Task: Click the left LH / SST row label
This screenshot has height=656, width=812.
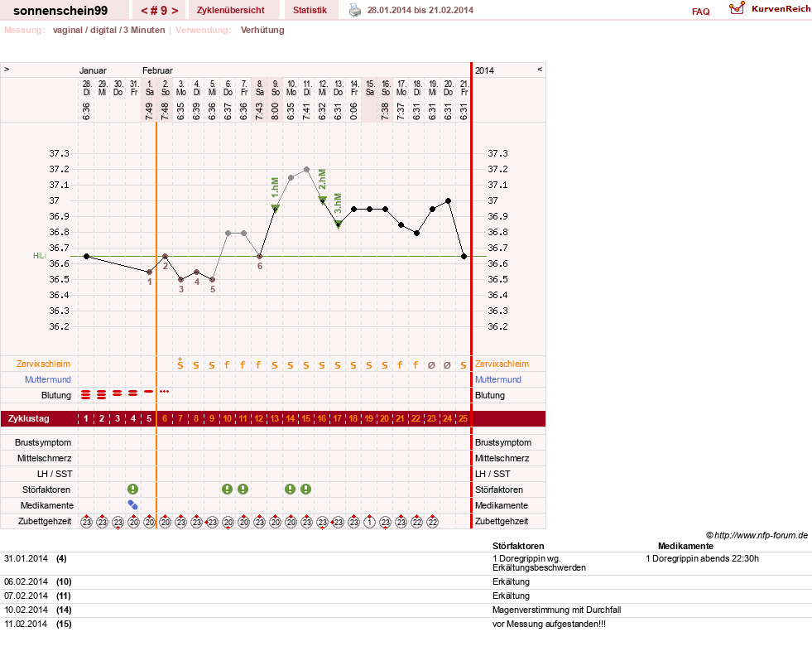Action: pos(55,474)
